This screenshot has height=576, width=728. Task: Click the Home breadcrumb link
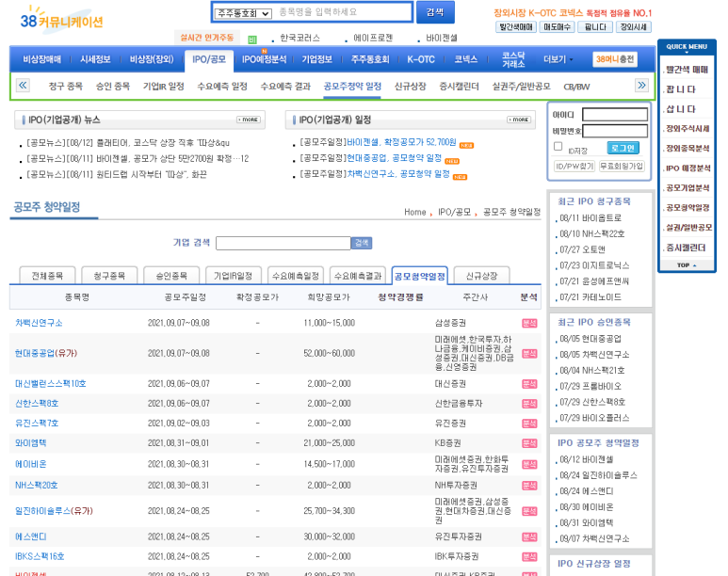click(414, 212)
